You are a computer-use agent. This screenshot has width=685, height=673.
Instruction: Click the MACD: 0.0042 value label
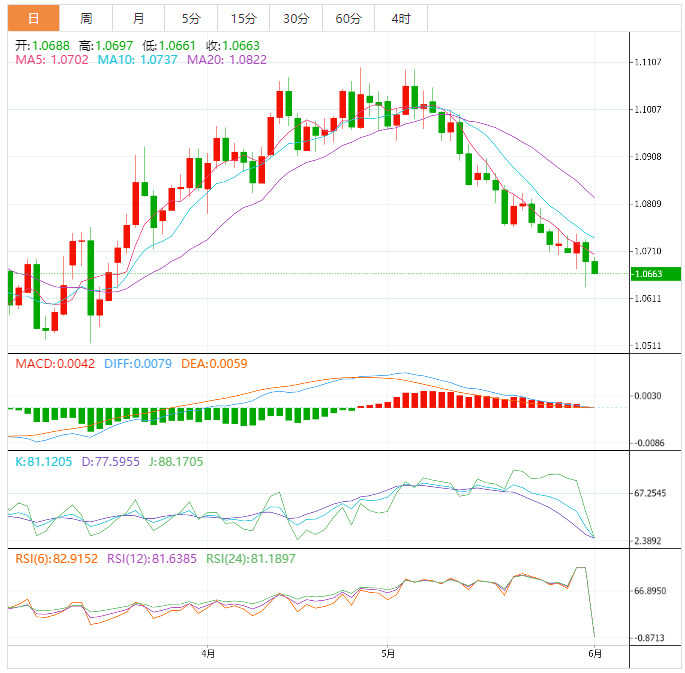(x=55, y=364)
